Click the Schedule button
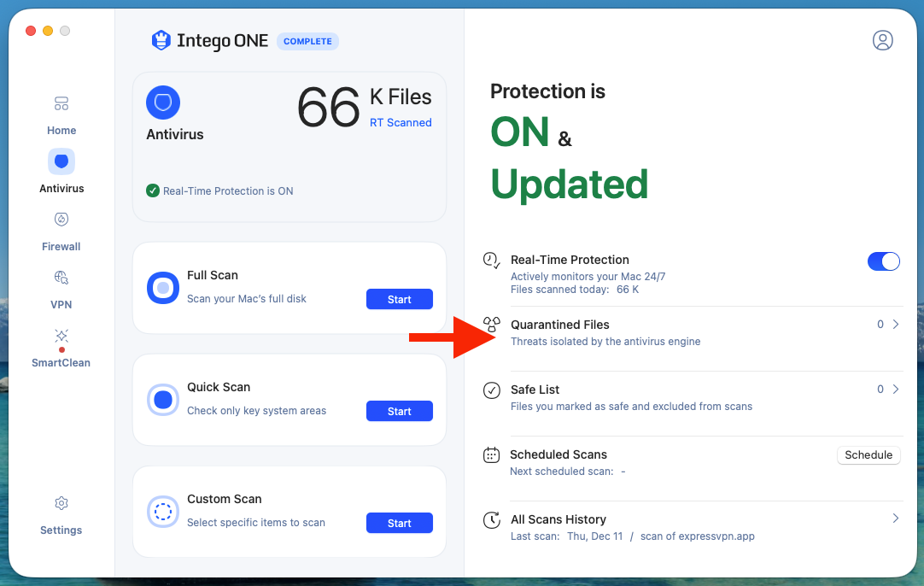The height and width of the screenshot is (586, 924). tap(868, 455)
